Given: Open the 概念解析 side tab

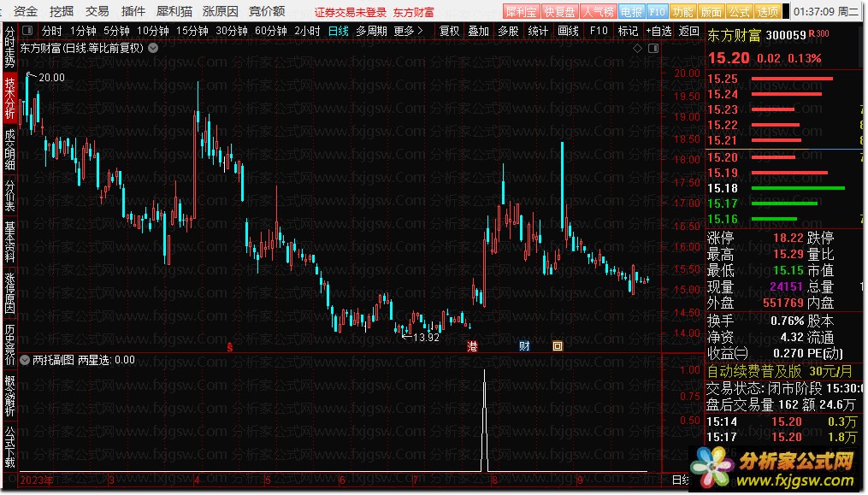Looking at the screenshot, I should [10, 396].
